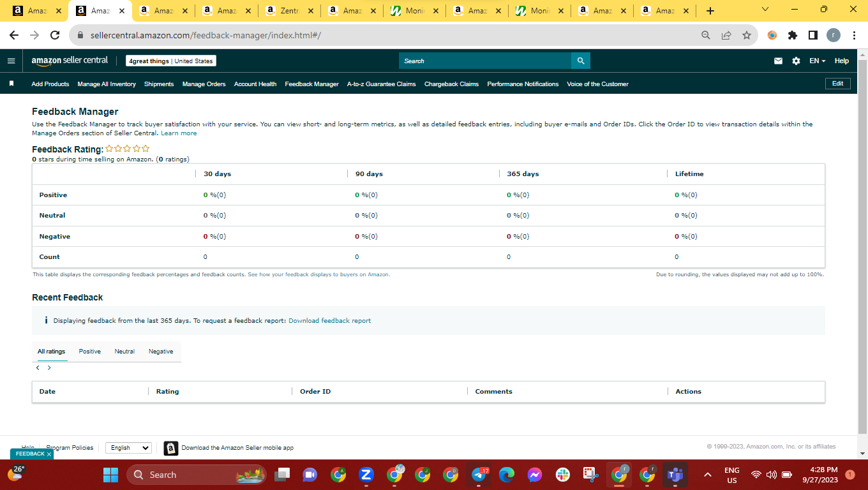Open Telegram from the taskbar

(x=479, y=475)
